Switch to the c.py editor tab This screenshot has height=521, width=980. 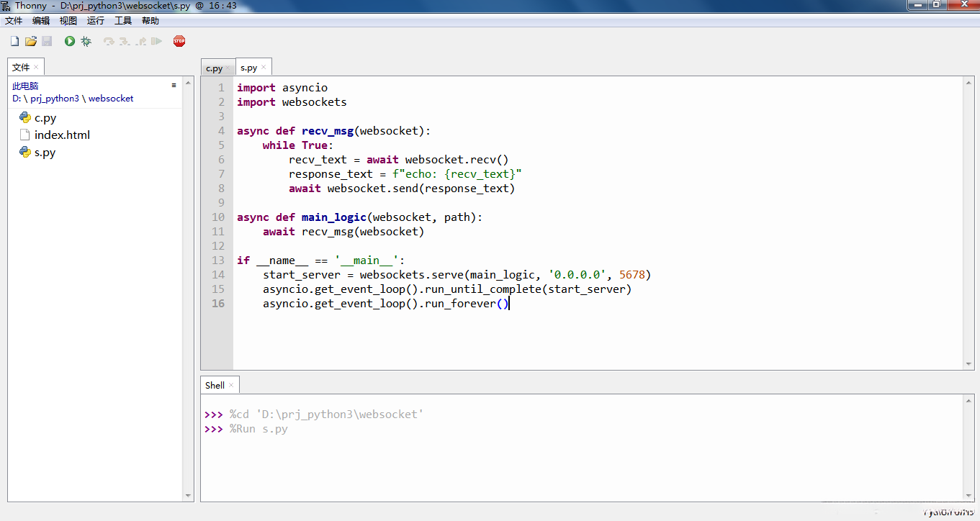214,68
